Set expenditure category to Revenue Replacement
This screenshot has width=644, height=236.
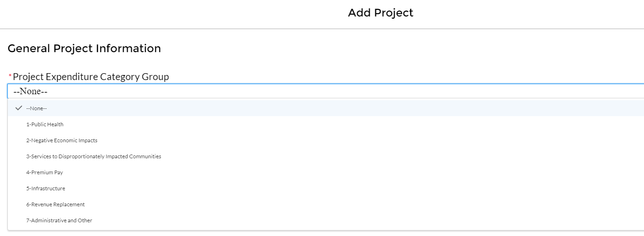[x=55, y=204]
